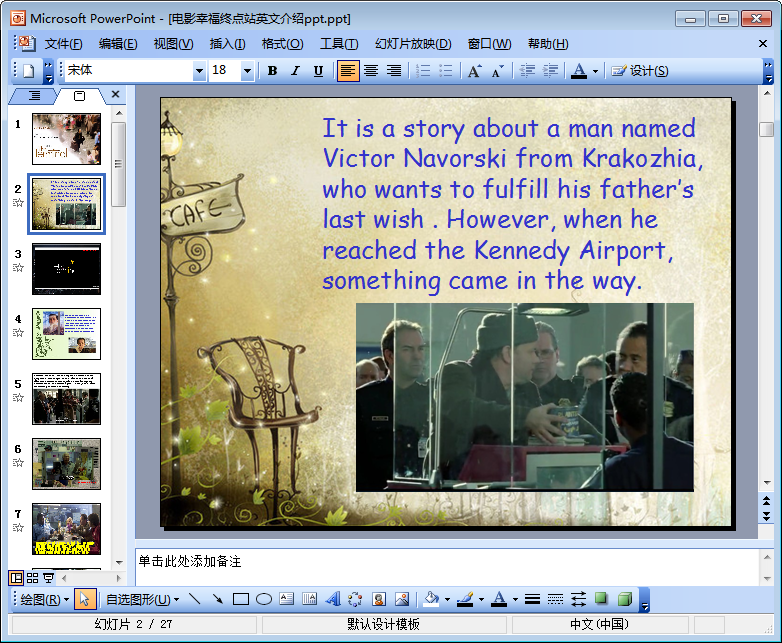The height and width of the screenshot is (643, 782).
Task: Choose the select objects arrow tool
Action: point(85,599)
